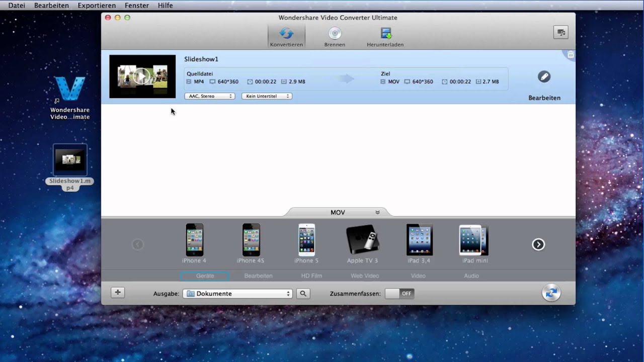This screenshot has width=644, height=362.
Task: Open the Bearbeiten menu in menu bar
Action: tap(52, 6)
